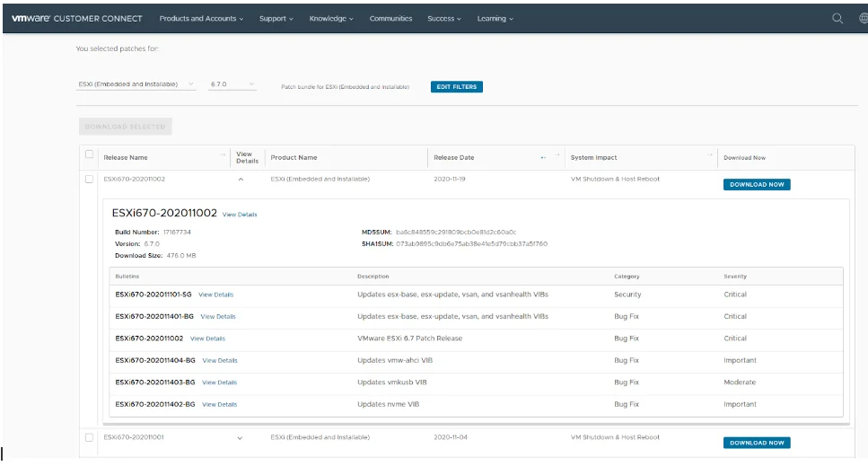Click the Product Name column header
Screen dimensions: 868x466
click(x=294, y=158)
